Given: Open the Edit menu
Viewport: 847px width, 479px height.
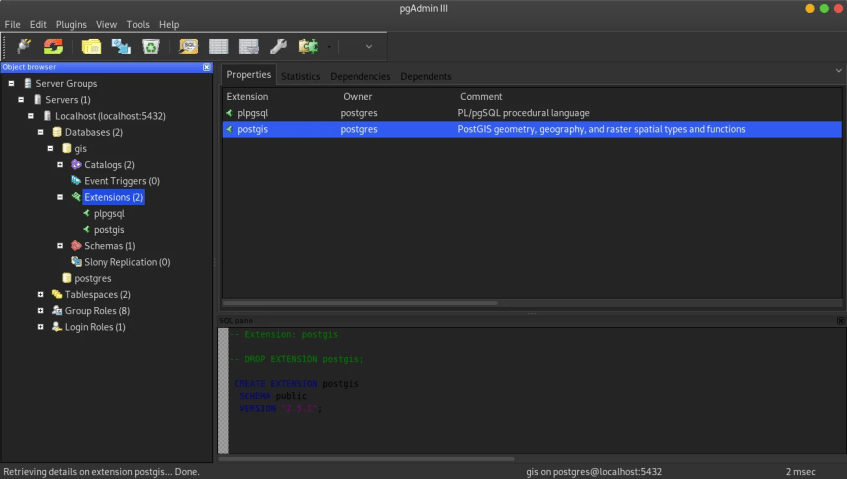Looking at the screenshot, I should tap(38, 24).
